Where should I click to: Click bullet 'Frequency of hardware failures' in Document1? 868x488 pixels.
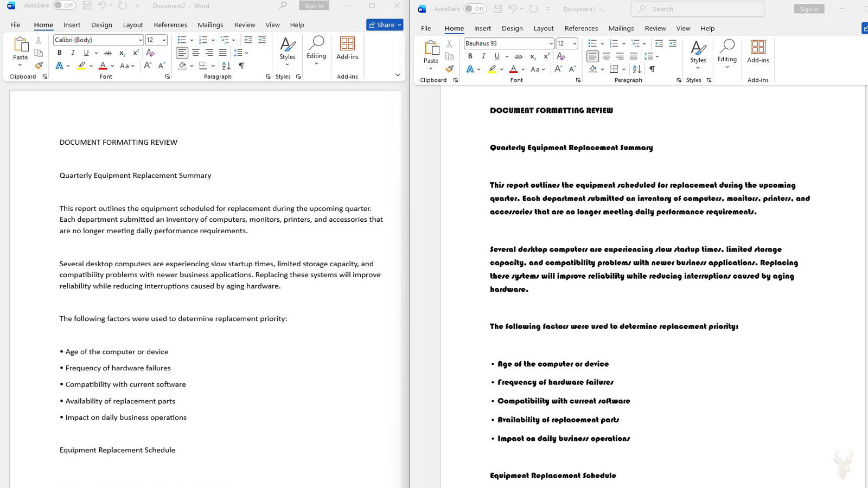point(556,382)
